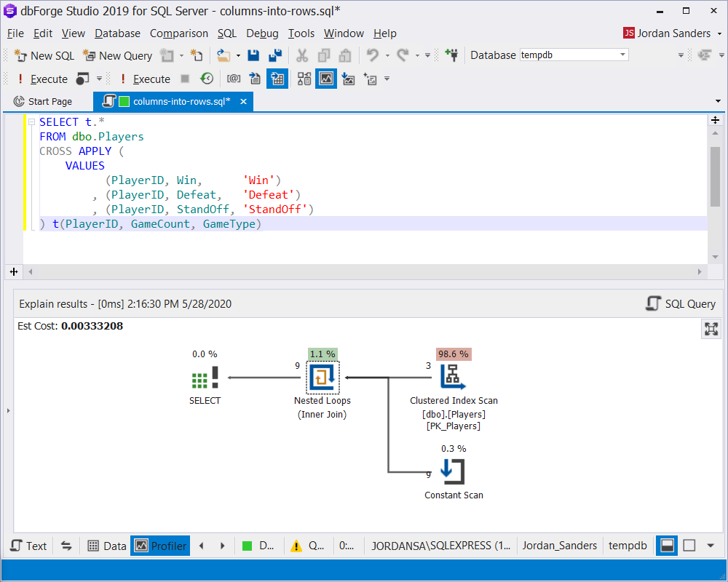Screen dimensions: 728x582
Task: Open the Database tempdb combo box
Action: (x=574, y=55)
